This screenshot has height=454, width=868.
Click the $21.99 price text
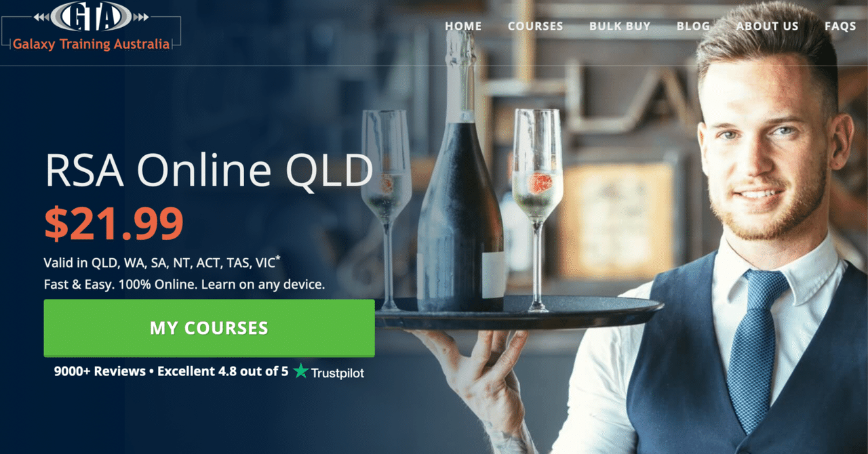(114, 224)
